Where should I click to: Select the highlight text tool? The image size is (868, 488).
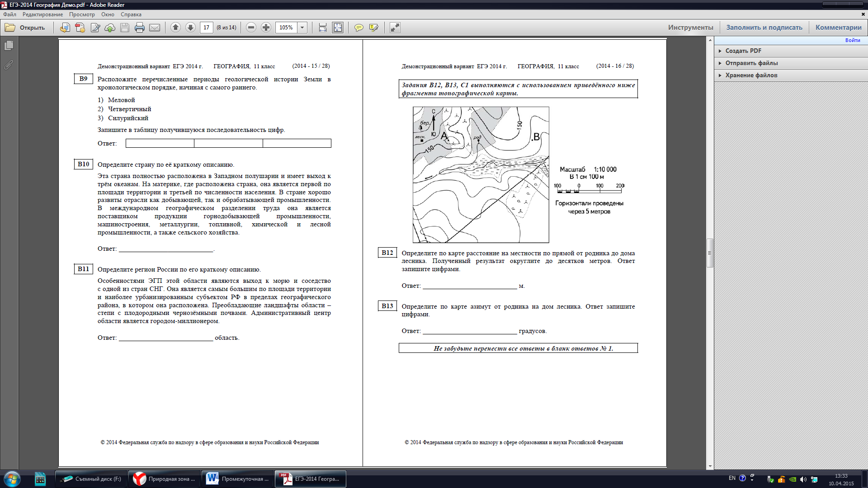click(x=373, y=28)
